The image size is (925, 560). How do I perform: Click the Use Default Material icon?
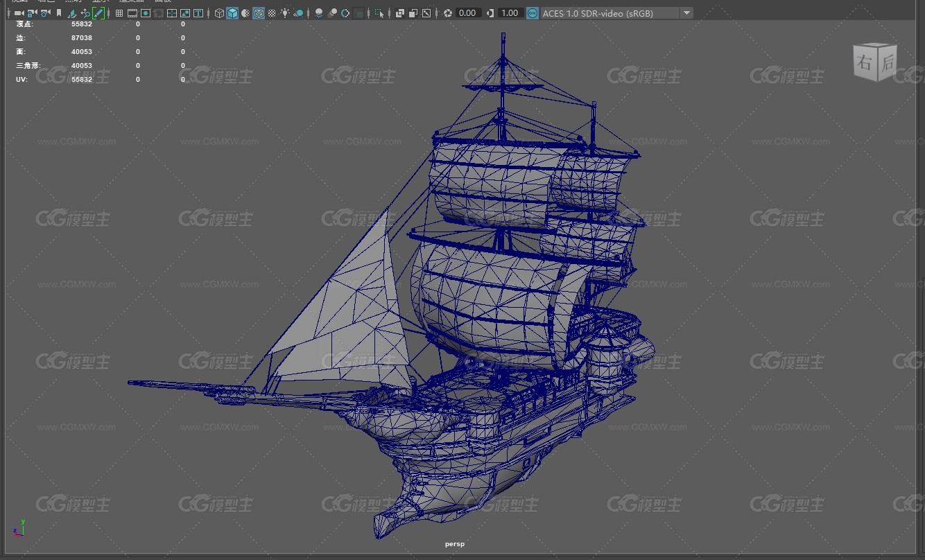pos(245,12)
